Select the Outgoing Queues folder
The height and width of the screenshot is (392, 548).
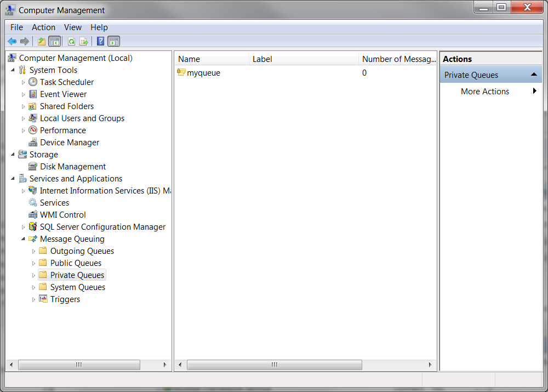pyautogui.click(x=82, y=251)
